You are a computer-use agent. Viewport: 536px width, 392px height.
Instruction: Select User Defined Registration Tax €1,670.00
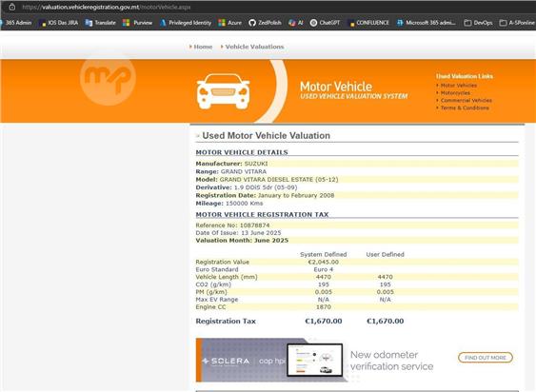pyautogui.click(x=385, y=322)
